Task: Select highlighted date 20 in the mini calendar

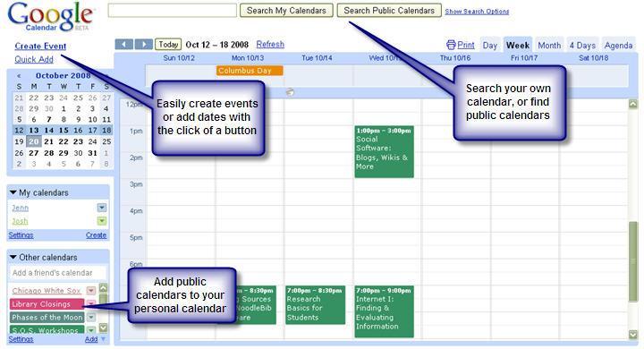Action: click(x=34, y=141)
